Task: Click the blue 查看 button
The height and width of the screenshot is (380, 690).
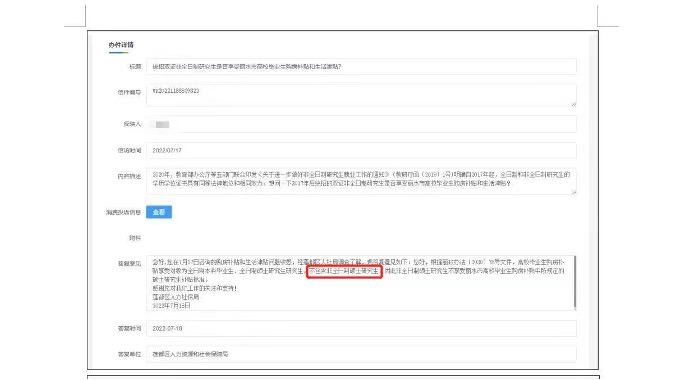Action: click(159, 212)
